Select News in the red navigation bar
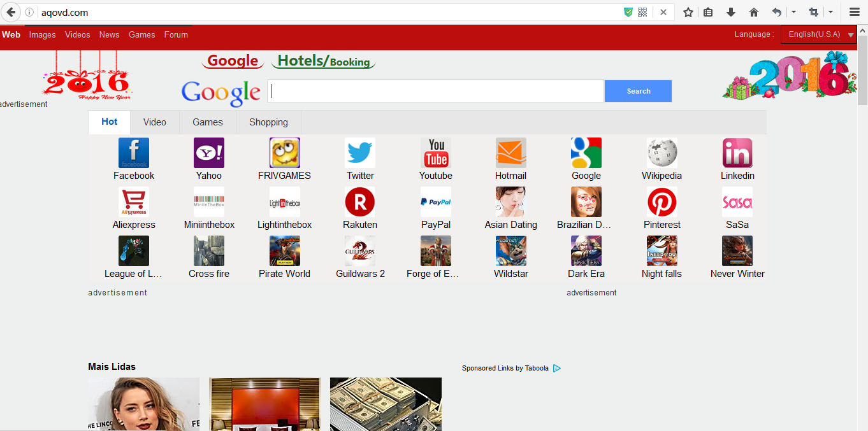 [109, 34]
